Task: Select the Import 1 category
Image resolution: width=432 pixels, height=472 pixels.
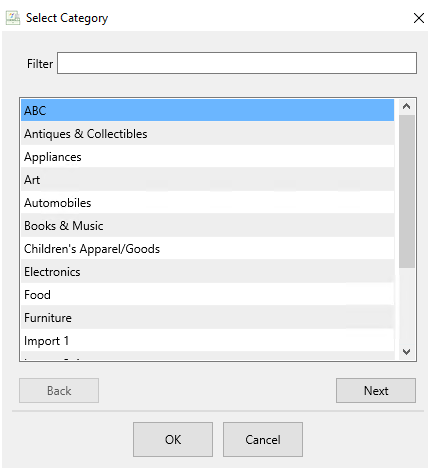Action: click(207, 340)
